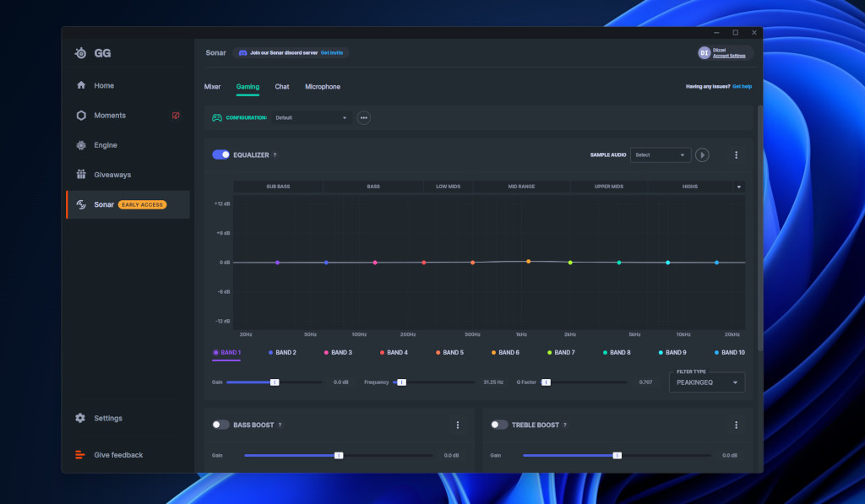865x504 pixels.
Task: Select the yellow-green Band 7 point on graph
Action: pos(570,263)
